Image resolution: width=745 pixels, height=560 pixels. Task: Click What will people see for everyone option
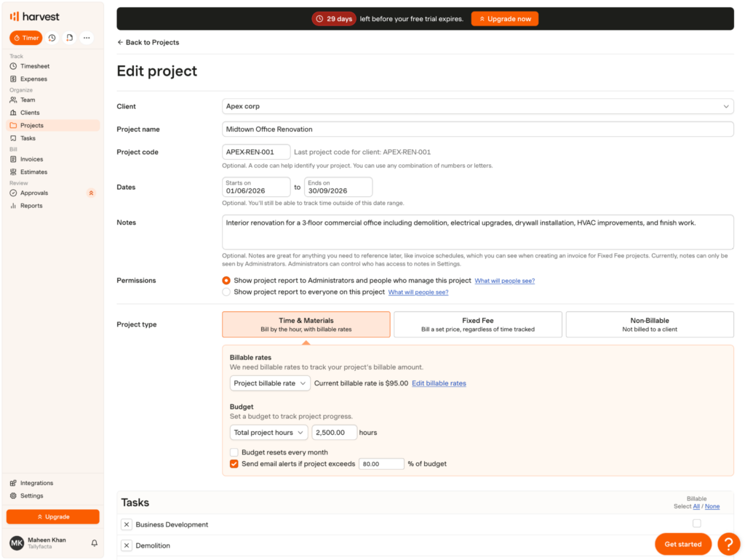pos(418,292)
